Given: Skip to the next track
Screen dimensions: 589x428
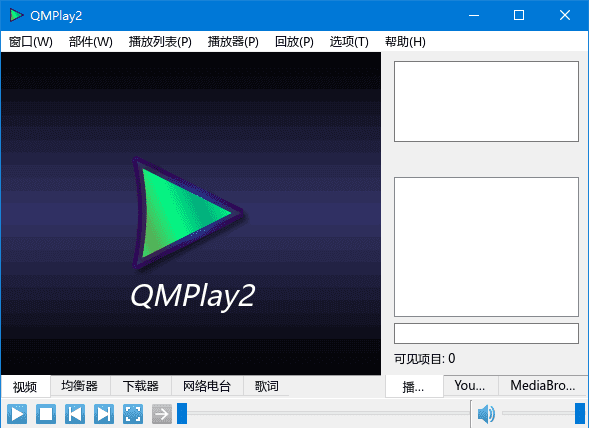Looking at the screenshot, I should click(x=104, y=414).
